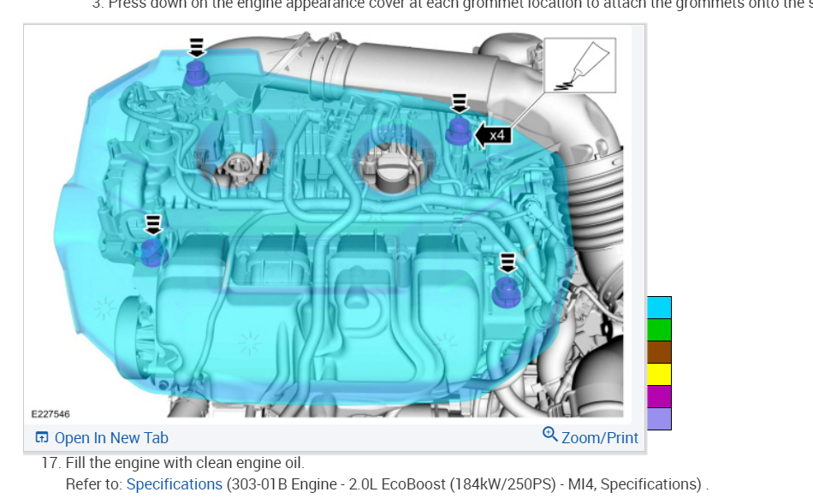This screenshot has height=504, width=813.
Task: Open the Specifications link
Action: 175,483
